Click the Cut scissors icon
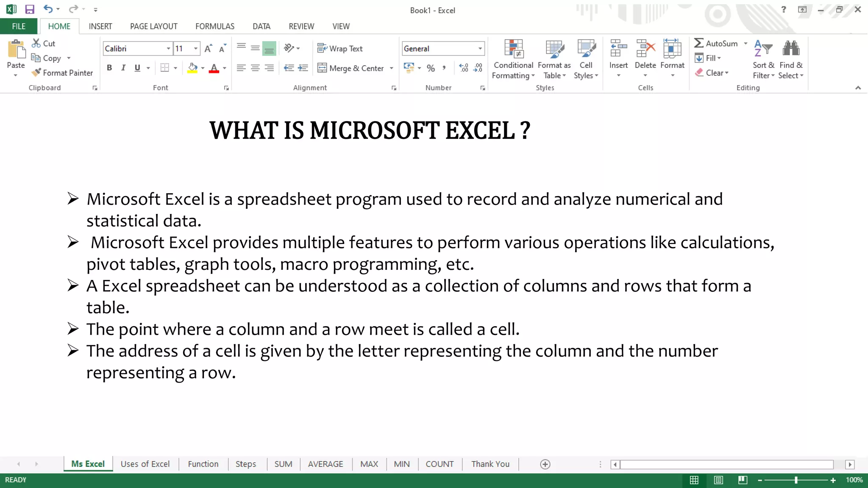868x488 pixels. [36, 43]
